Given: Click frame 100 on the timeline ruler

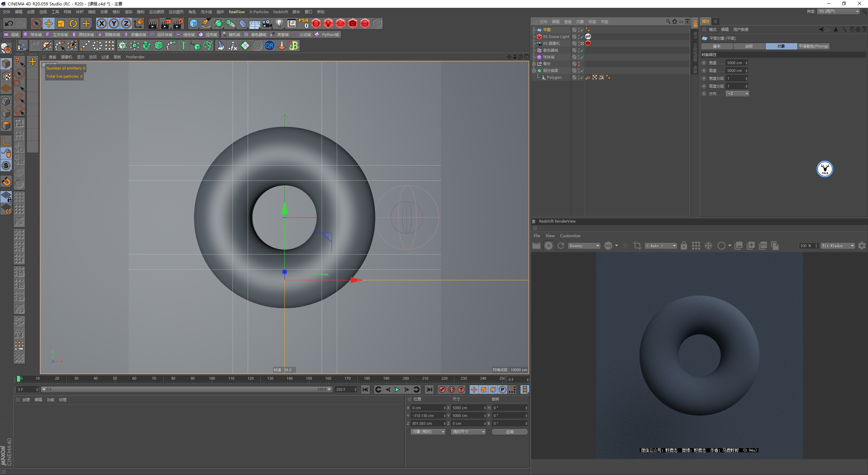Looking at the screenshot, I should pyautogui.click(x=212, y=379).
